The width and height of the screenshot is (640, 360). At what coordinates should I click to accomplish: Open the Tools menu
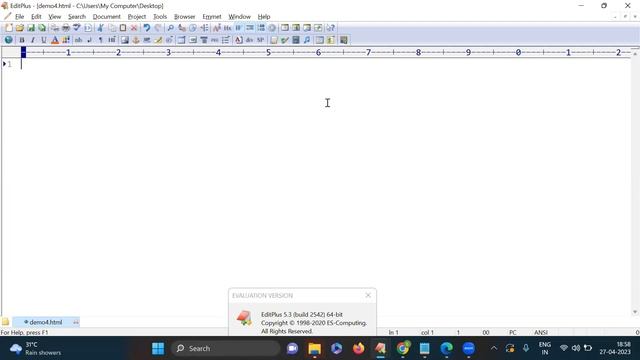tap(160, 17)
